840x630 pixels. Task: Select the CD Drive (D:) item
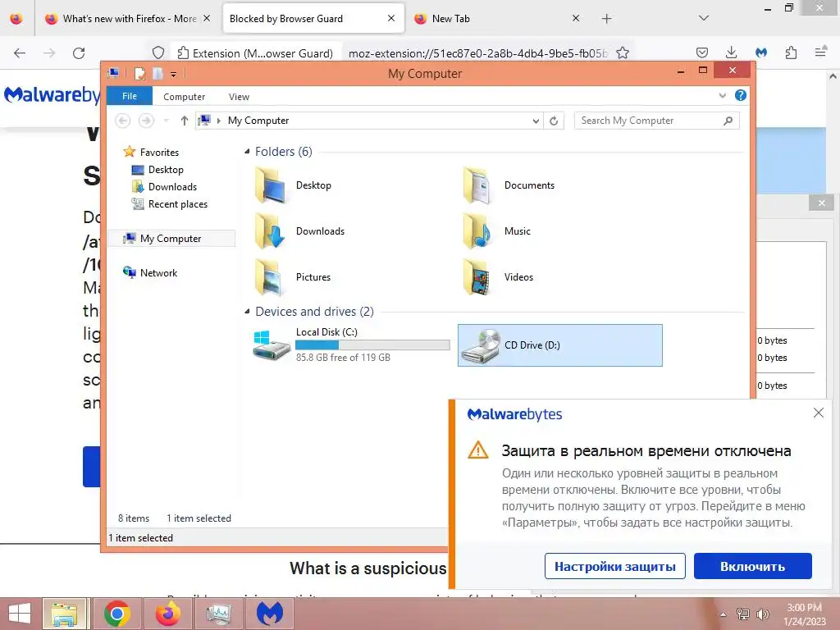pos(559,345)
